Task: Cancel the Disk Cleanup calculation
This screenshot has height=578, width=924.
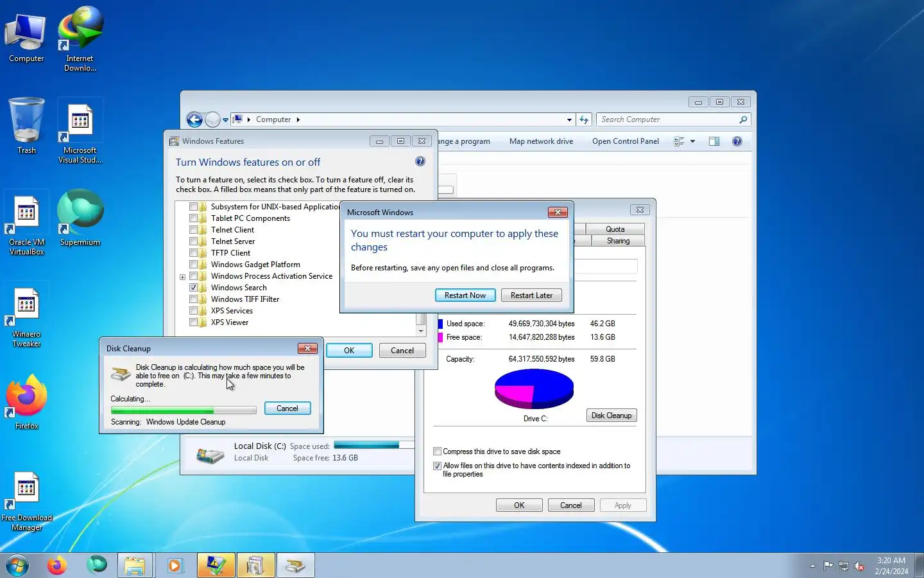Action: point(287,408)
